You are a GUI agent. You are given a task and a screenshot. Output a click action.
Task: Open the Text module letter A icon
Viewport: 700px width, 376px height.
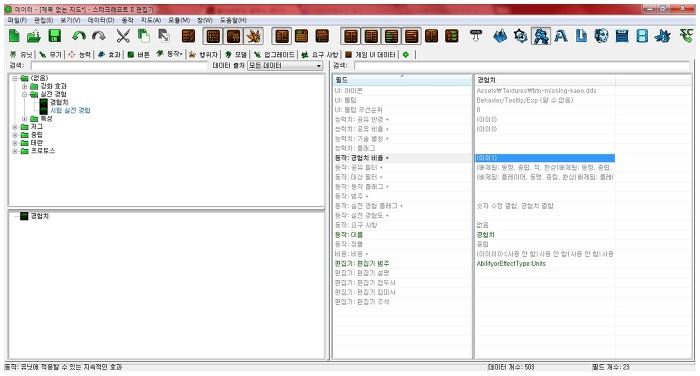click(x=561, y=36)
